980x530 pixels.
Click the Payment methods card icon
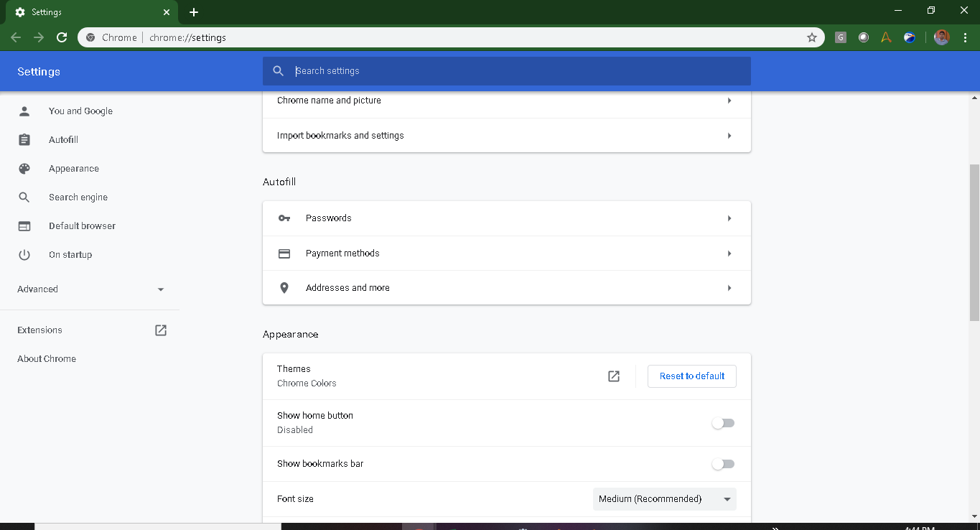click(x=284, y=254)
